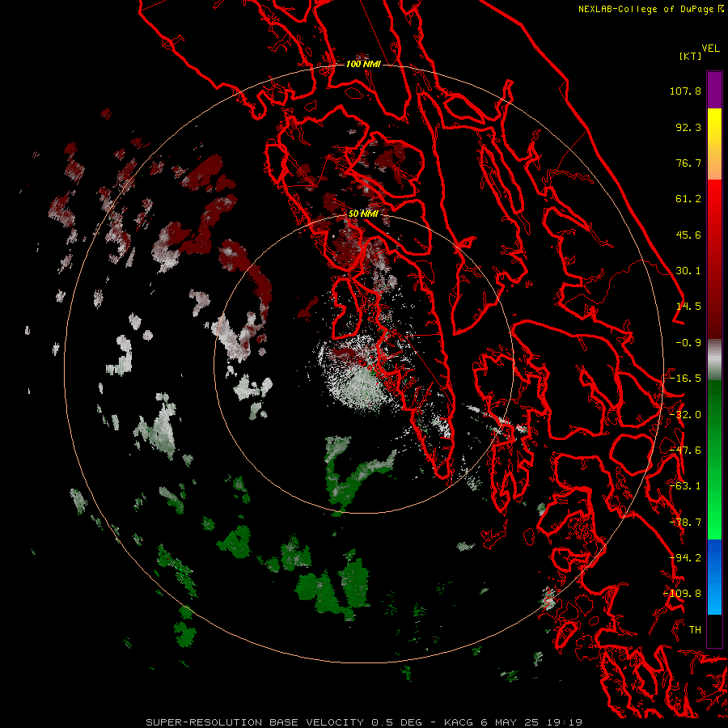The height and width of the screenshot is (728, 728).
Task: Select the 14.5 legend value
Action: point(688,307)
